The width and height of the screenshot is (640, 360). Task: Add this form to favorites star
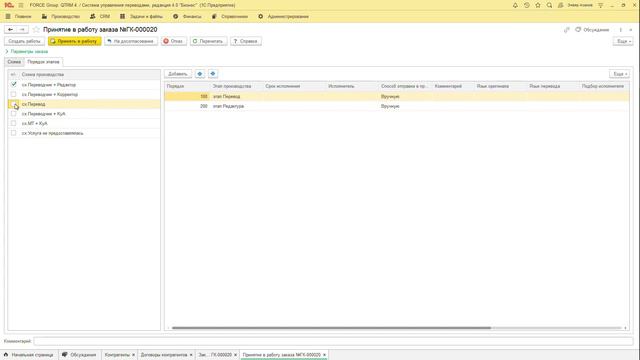pos(36,29)
